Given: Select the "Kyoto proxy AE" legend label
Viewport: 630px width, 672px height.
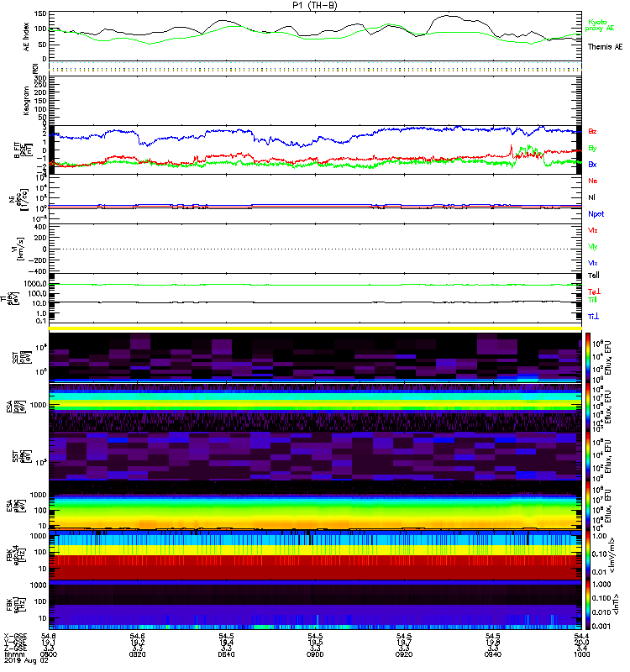Looking at the screenshot, I should 600,25.
